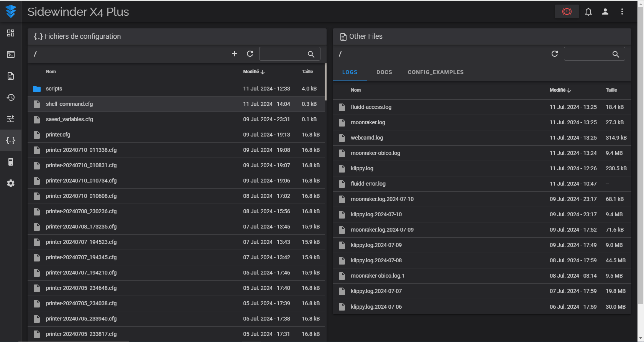Open klippy.log.2024-07-07
The height and width of the screenshot is (342, 644).
point(482,291)
